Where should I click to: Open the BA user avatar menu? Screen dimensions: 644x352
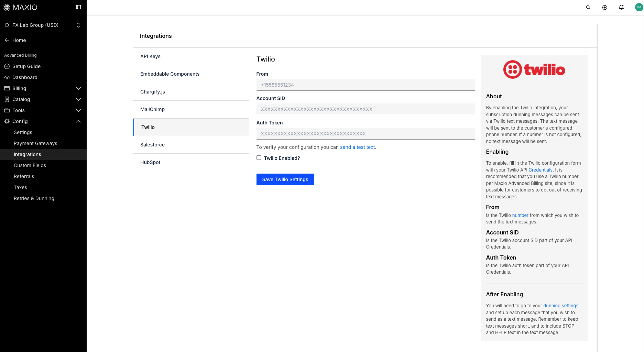639,7
